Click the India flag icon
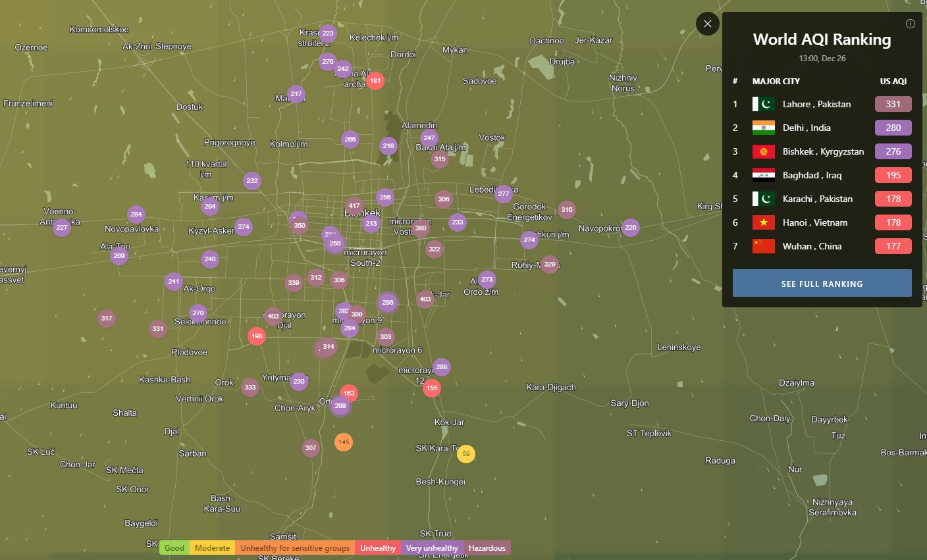 click(x=763, y=128)
